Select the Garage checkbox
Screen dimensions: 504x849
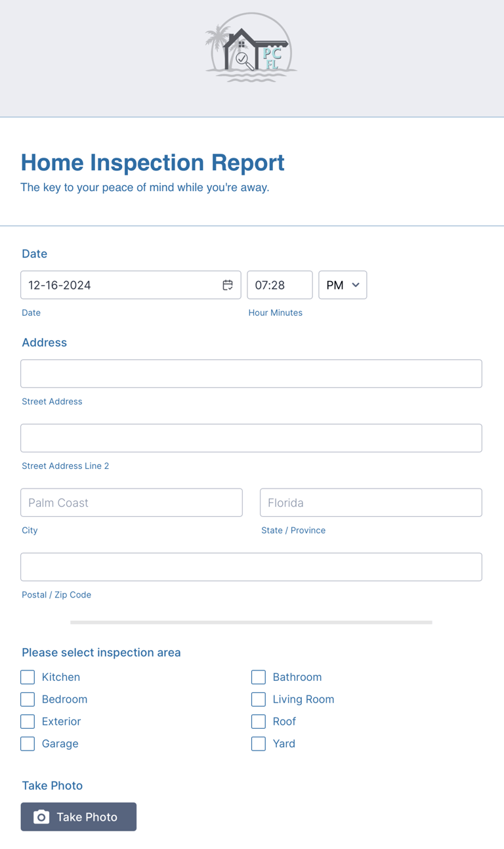tap(28, 744)
